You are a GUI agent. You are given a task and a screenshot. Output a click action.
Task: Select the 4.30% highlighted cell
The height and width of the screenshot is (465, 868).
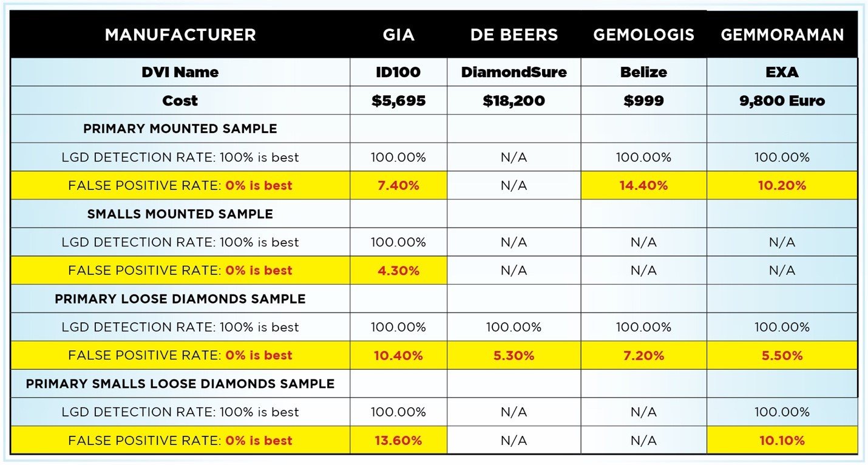click(399, 271)
